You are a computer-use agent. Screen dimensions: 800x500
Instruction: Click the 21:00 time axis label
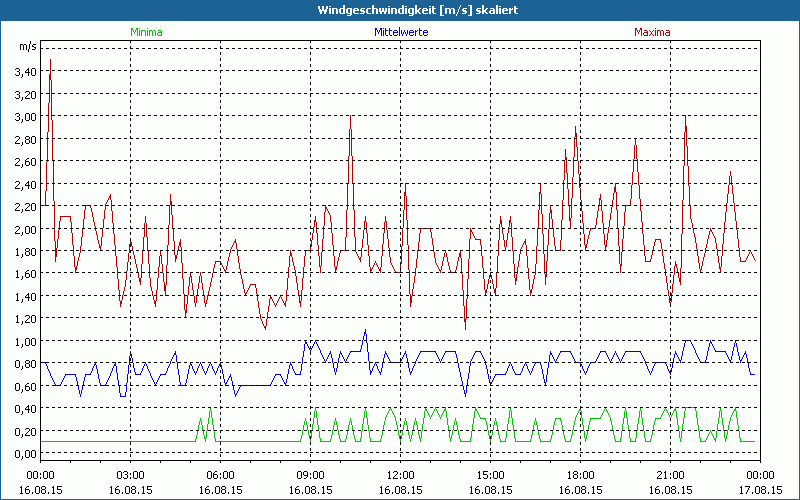pyautogui.click(x=670, y=475)
